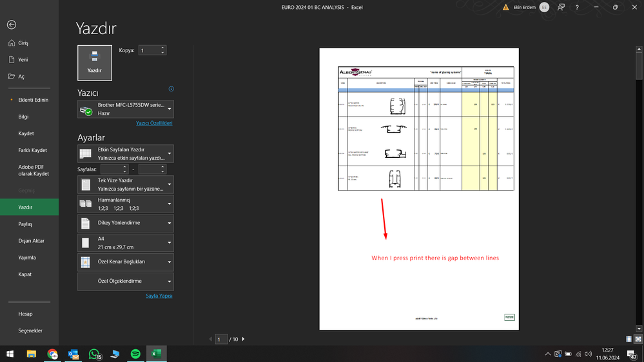Open Etkin Sayfaları Yazdır dropdown

[125, 154]
